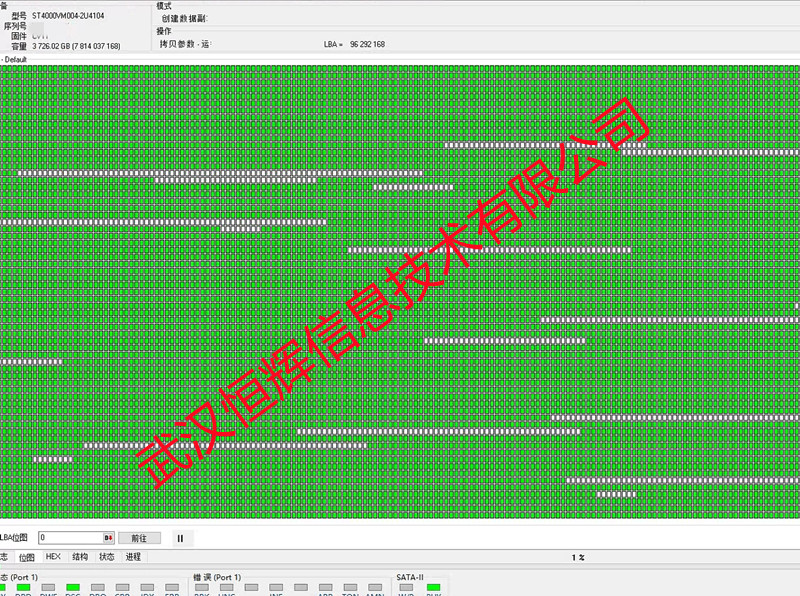
Task: Click the 拷贝参数 operation text
Action: [x=177, y=44]
